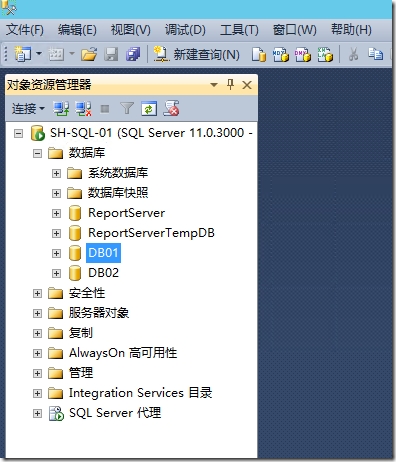The image size is (396, 462).
Task: Click the SQL Server 代理 agent icon
Action: pyautogui.click(x=56, y=414)
